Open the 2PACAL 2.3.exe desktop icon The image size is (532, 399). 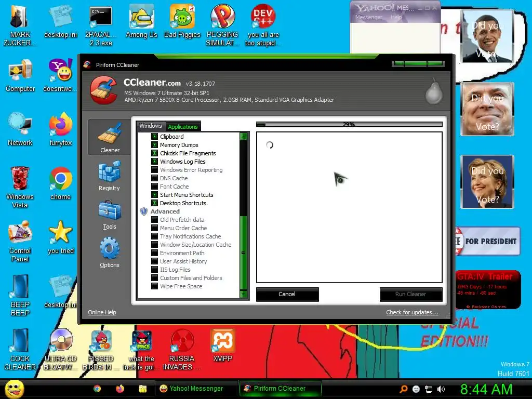(101, 26)
